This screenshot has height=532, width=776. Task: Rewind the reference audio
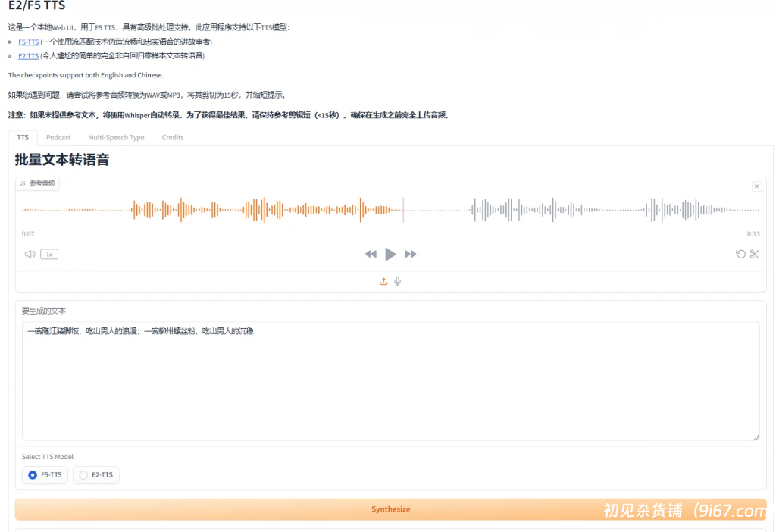371,255
